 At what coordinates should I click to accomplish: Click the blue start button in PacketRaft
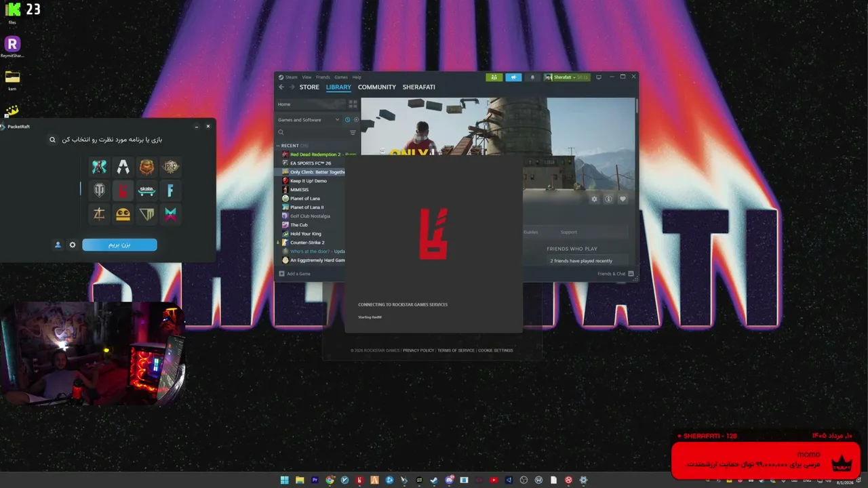point(119,245)
